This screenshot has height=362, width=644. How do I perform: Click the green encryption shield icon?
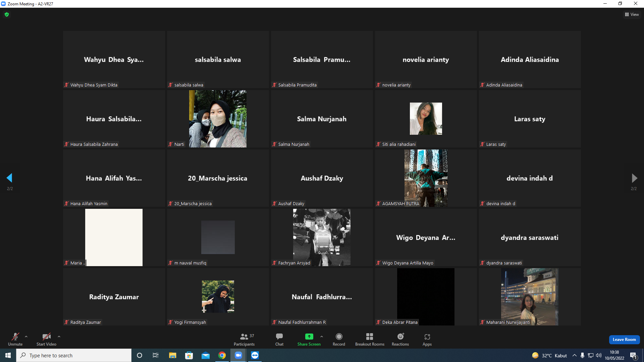click(x=7, y=14)
